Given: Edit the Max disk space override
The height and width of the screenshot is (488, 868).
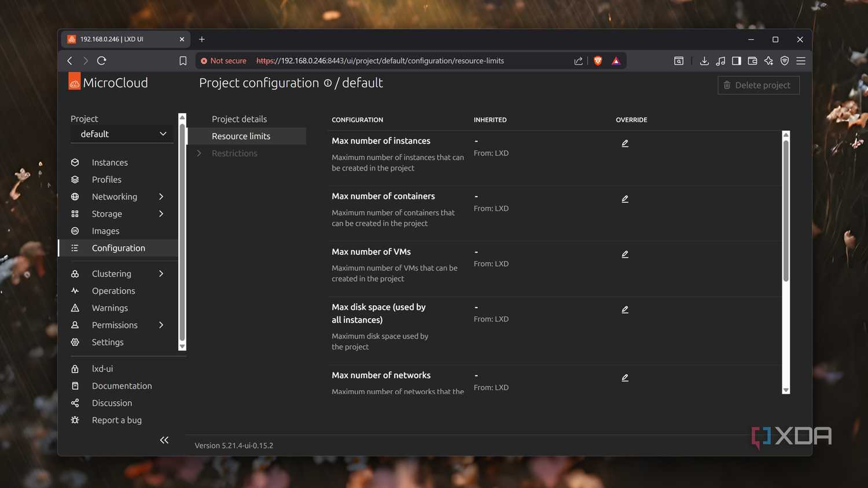Looking at the screenshot, I should (x=625, y=310).
